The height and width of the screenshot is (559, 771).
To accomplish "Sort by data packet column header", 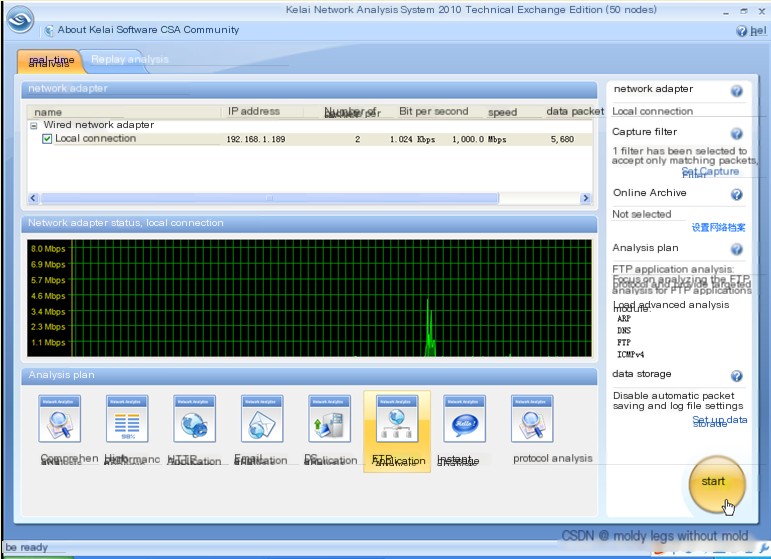I will (574, 112).
